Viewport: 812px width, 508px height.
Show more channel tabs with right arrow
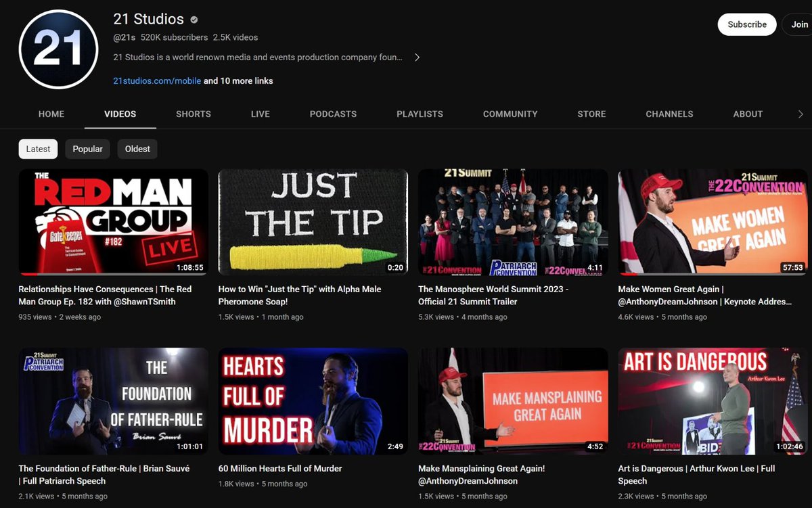[800, 114]
